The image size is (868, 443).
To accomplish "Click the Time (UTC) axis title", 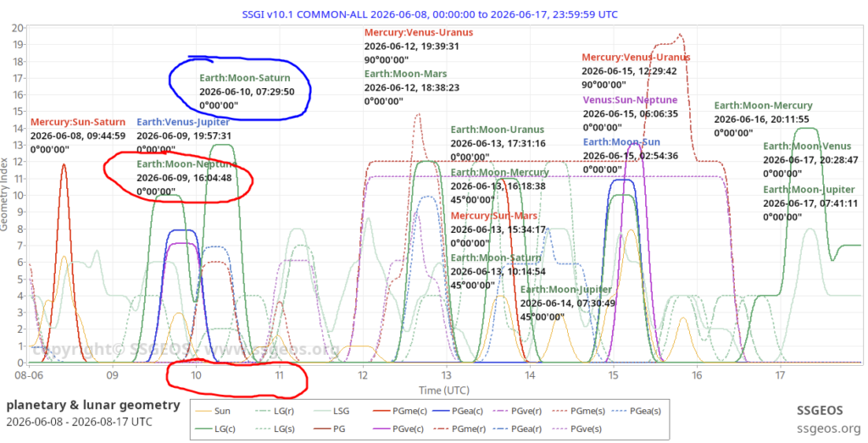I will click(445, 390).
